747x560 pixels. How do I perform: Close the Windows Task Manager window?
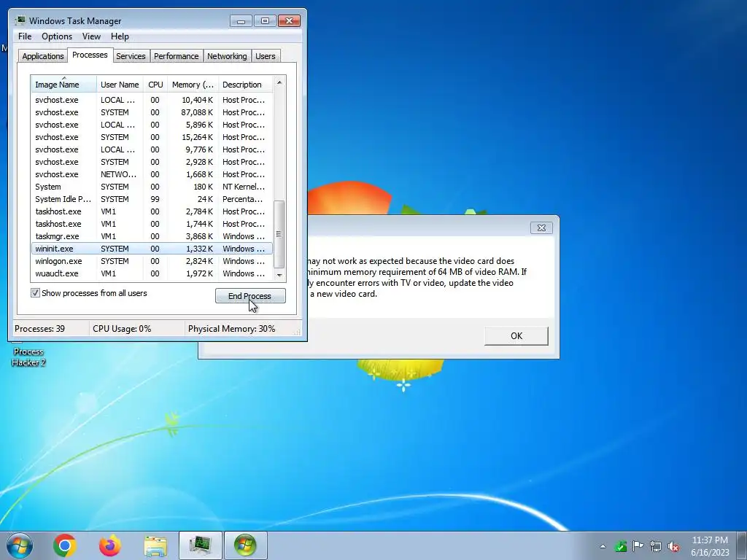pos(289,21)
